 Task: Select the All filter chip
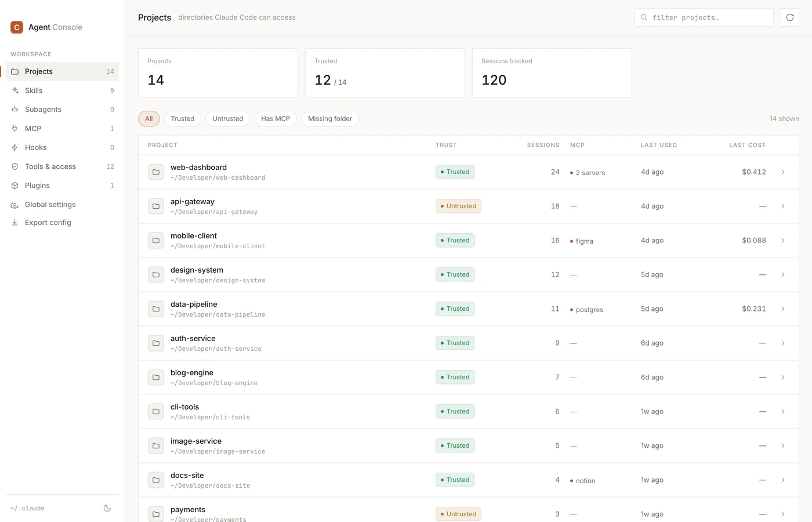click(149, 118)
